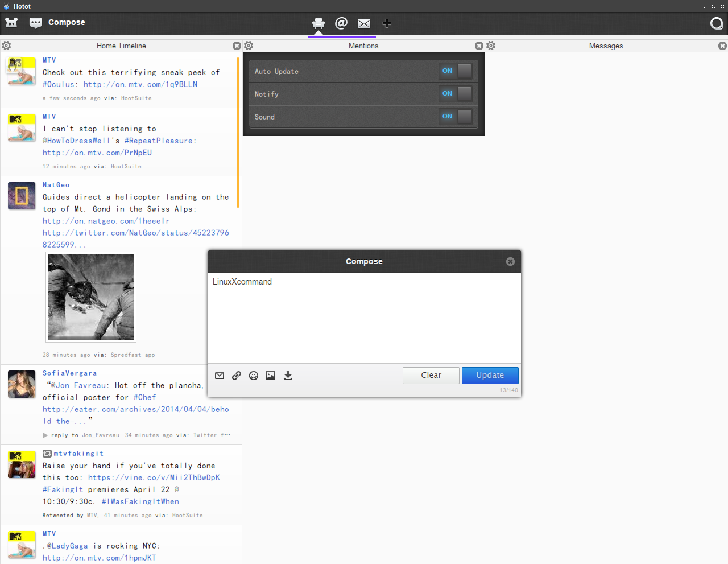Switch to the Home Timeline armchair view
This screenshot has width=728, height=564.
point(318,23)
